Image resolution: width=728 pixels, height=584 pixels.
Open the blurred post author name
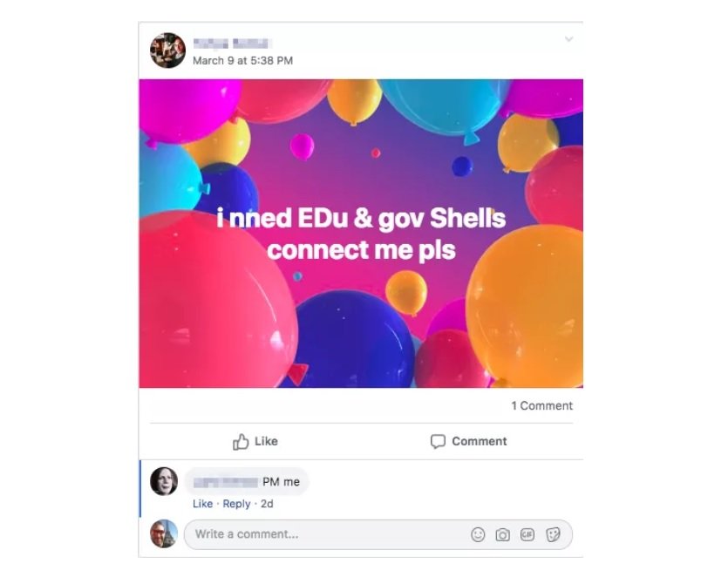(x=232, y=44)
